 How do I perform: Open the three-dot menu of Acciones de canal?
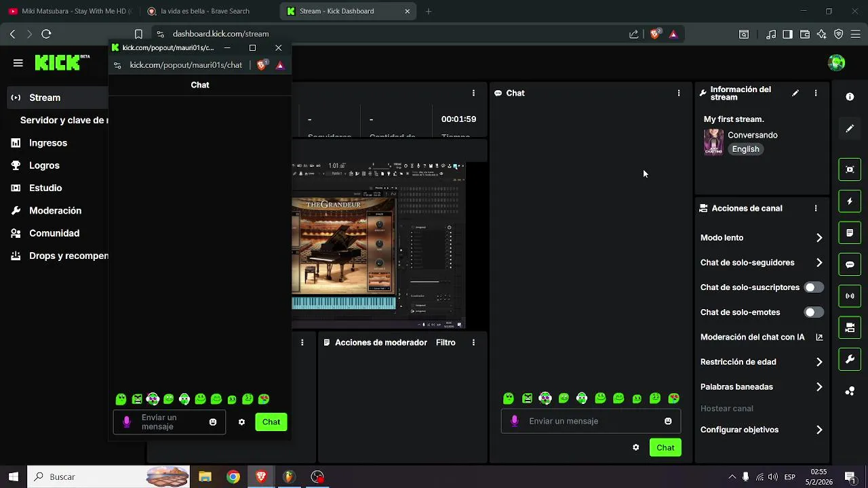[816, 208]
